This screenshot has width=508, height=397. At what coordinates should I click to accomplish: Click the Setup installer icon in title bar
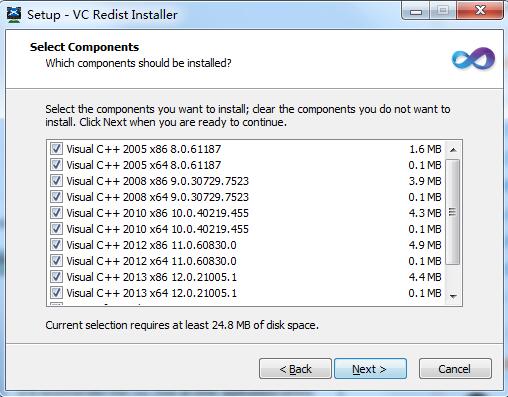click(x=14, y=14)
